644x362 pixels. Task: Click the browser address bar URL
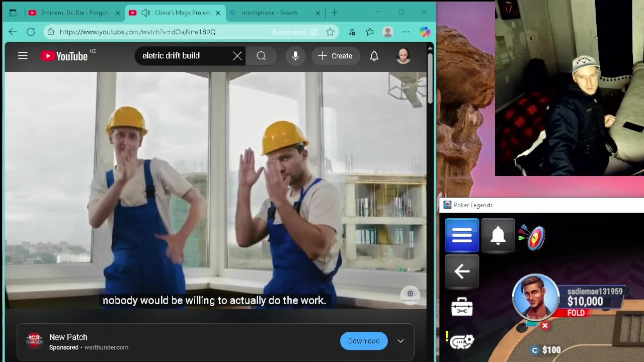pos(137,32)
